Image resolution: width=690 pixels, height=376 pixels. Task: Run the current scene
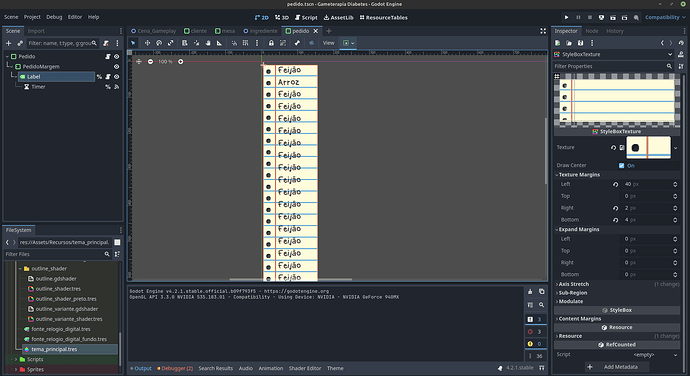[x=613, y=17]
